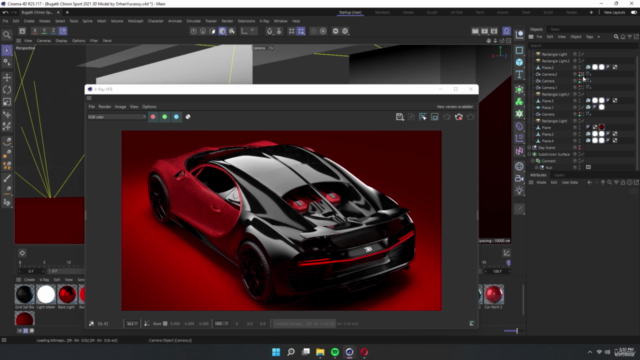Add a new project tab with plus
The width and height of the screenshot is (640, 360).
(x=67, y=12)
